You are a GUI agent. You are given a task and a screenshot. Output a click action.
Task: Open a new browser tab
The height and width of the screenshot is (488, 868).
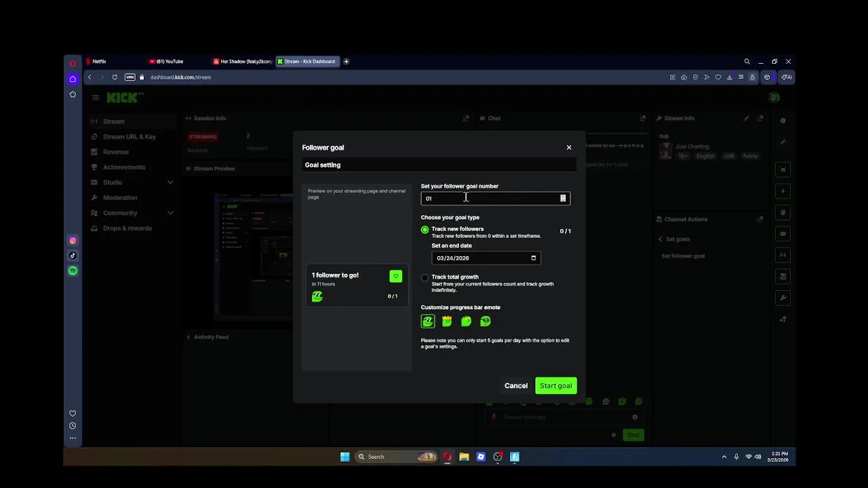[346, 62]
